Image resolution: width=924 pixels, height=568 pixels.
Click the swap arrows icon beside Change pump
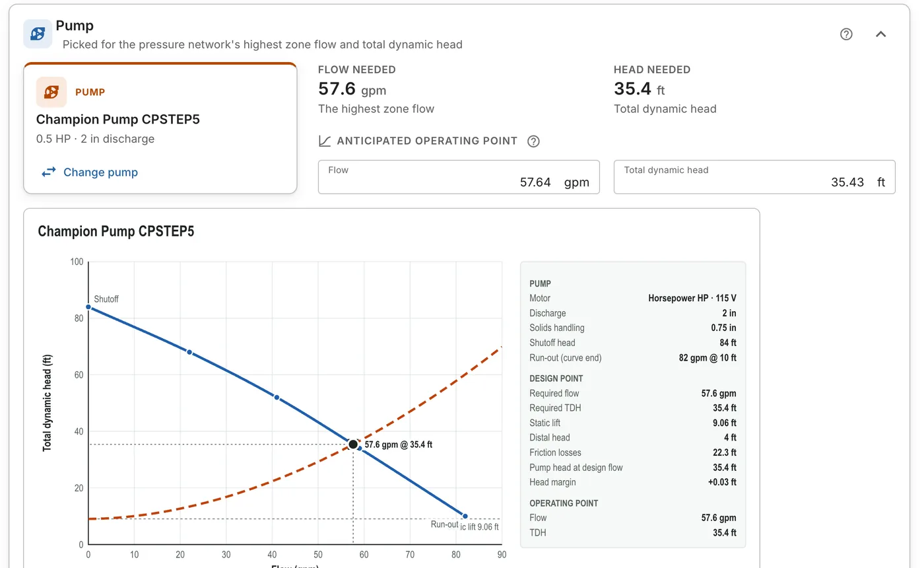point(49,172)
